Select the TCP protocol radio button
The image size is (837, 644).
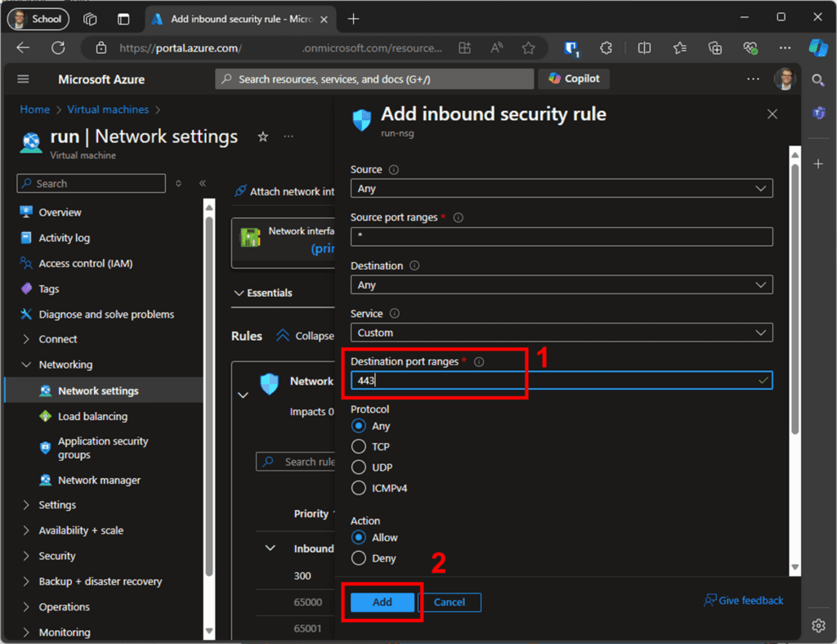click(x=358, y=446)
